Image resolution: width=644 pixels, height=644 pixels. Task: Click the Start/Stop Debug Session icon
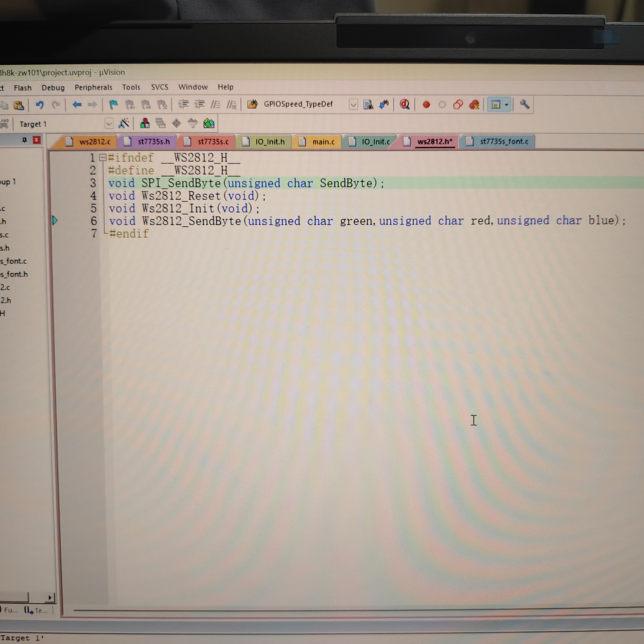[x=404, y=105]
